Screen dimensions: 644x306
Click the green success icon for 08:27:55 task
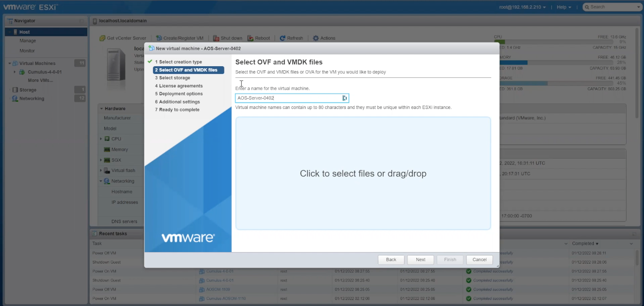click(469, 271)
